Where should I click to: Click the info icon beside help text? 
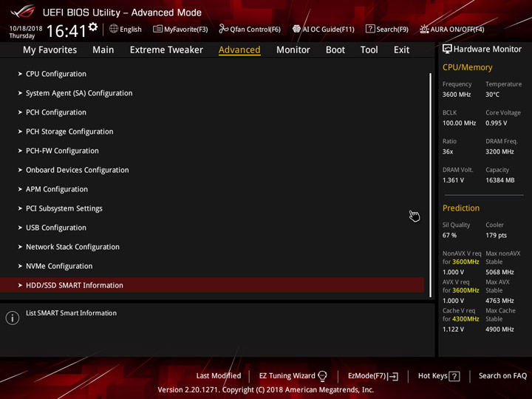13,318
